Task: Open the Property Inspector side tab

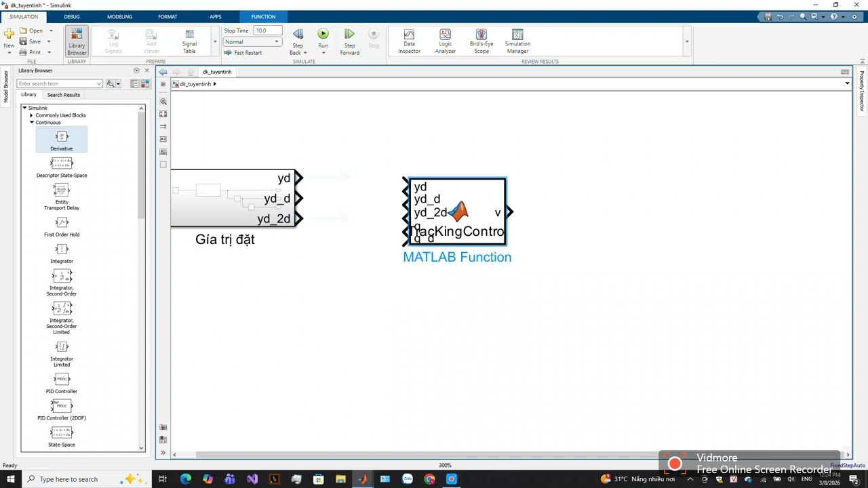Action: [862, 91]
